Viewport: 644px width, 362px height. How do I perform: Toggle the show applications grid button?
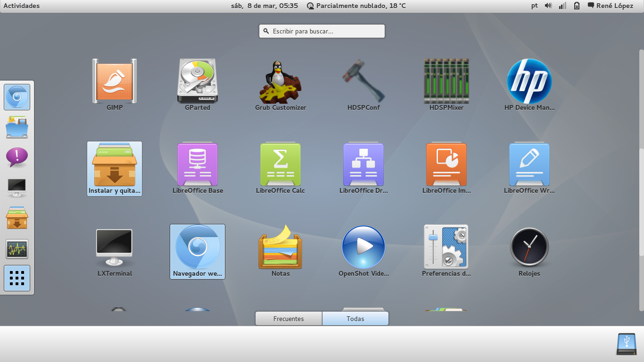pos(17,278)
